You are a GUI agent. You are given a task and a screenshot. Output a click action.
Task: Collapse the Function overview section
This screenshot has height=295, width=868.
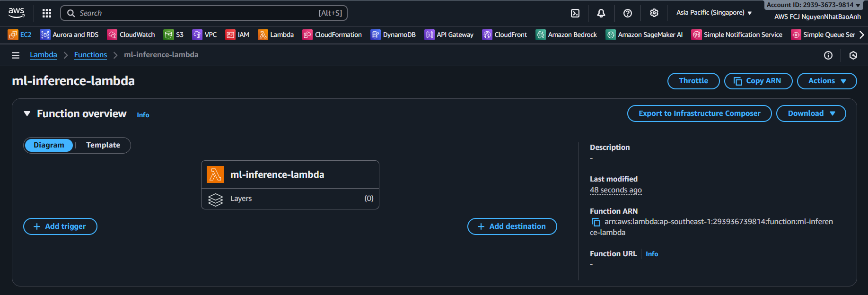[27, 114]
